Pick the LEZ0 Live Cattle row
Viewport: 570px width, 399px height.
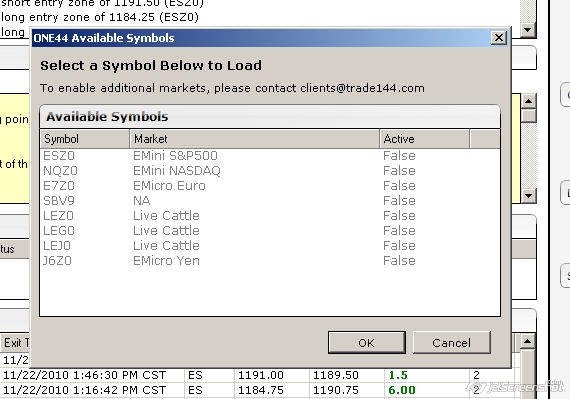tap(270, 216)
